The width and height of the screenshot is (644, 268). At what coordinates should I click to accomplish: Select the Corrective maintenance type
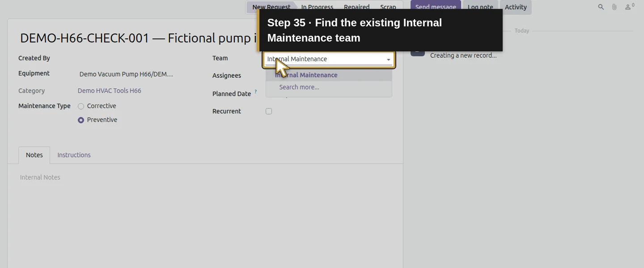[81, 106]
